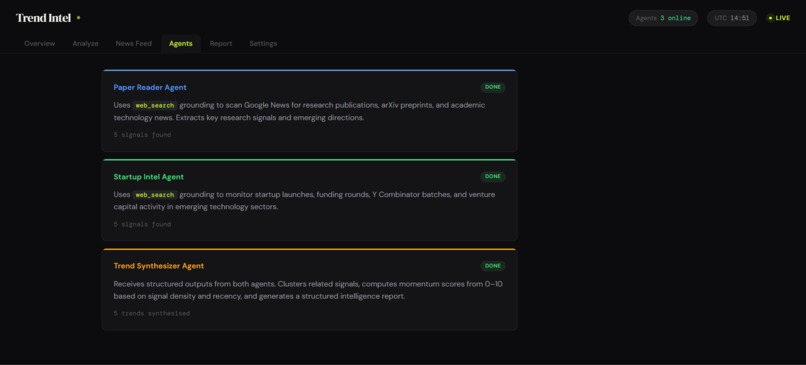The width and height of the screenshot is (806, 365).
Task: Click the Agents 3 online pill
Action: pyautogui.click(x=663, y=18)
